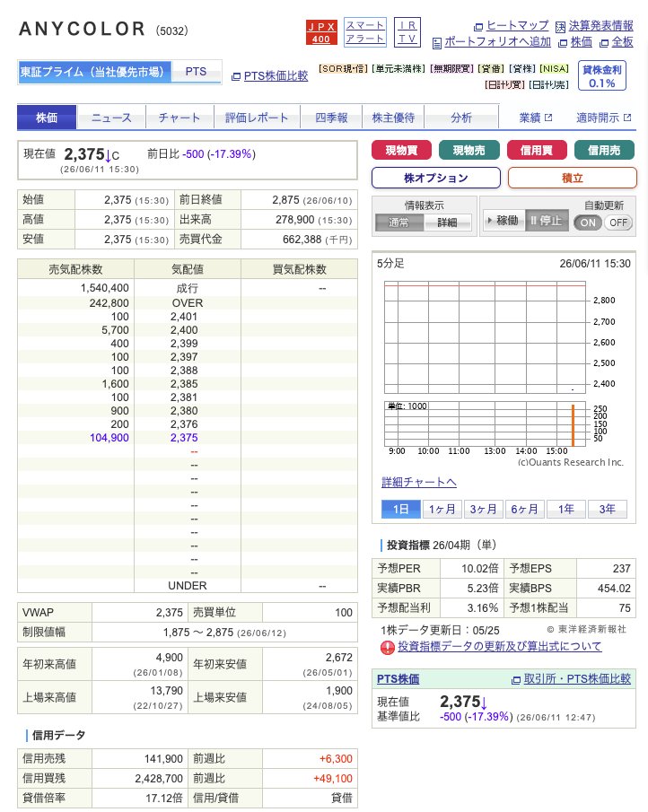Select the 株価 tab
The image size is (648, 812).
tap(47, 118)
